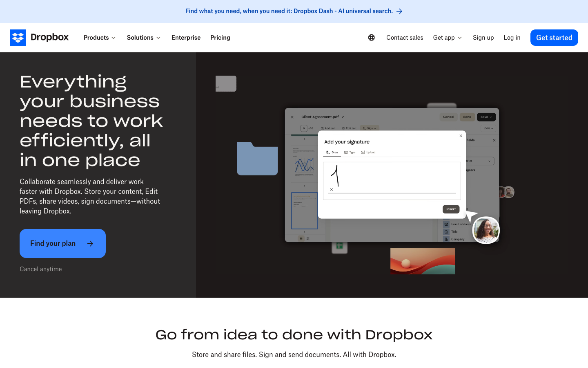
Task: Click the smiling woman's avatar
Action: pos(486,230)
